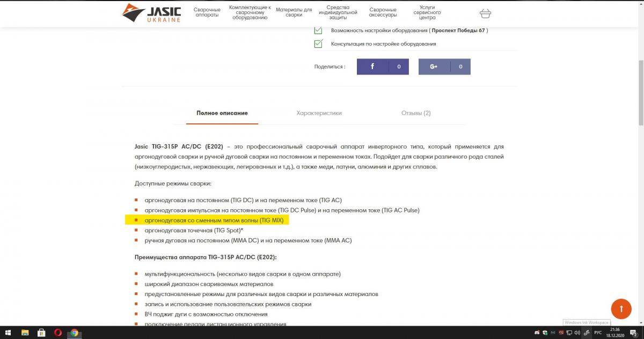Open Microsoft Store from the taskbar
This screenshot has width=644, height=339.
41,333
